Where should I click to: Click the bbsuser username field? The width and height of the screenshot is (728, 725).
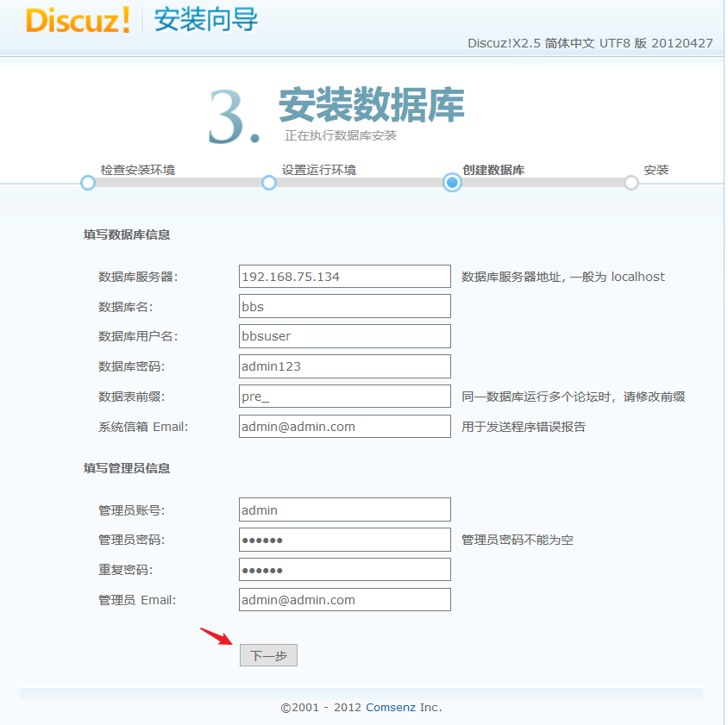pyautogui.click(x=344, y=336)
